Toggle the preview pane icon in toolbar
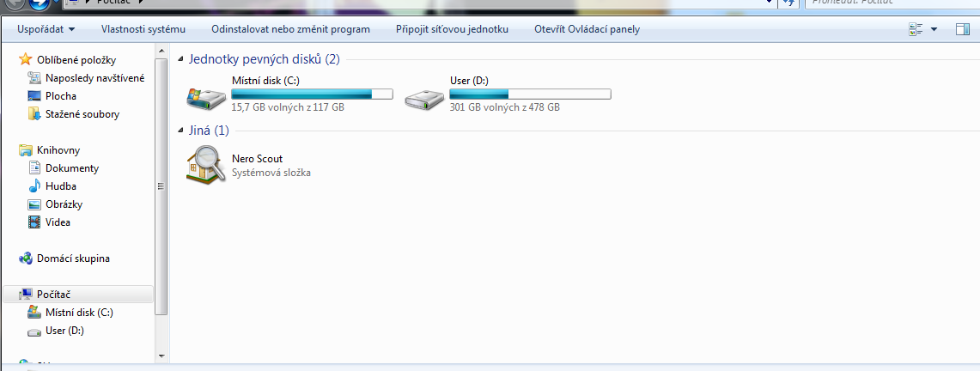This screenshot has height=371, width=980. [963, 29]
